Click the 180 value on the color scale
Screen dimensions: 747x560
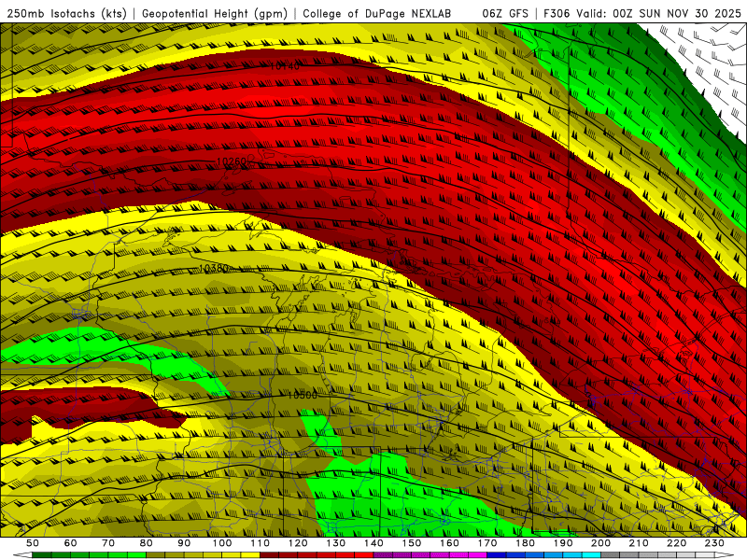pyautogui.click(x=525, y=543)
